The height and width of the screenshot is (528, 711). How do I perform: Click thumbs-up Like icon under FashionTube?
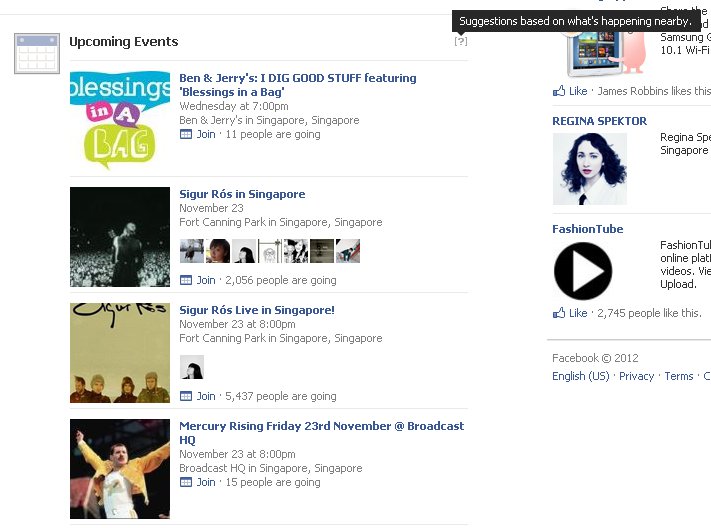click(559, 313)
